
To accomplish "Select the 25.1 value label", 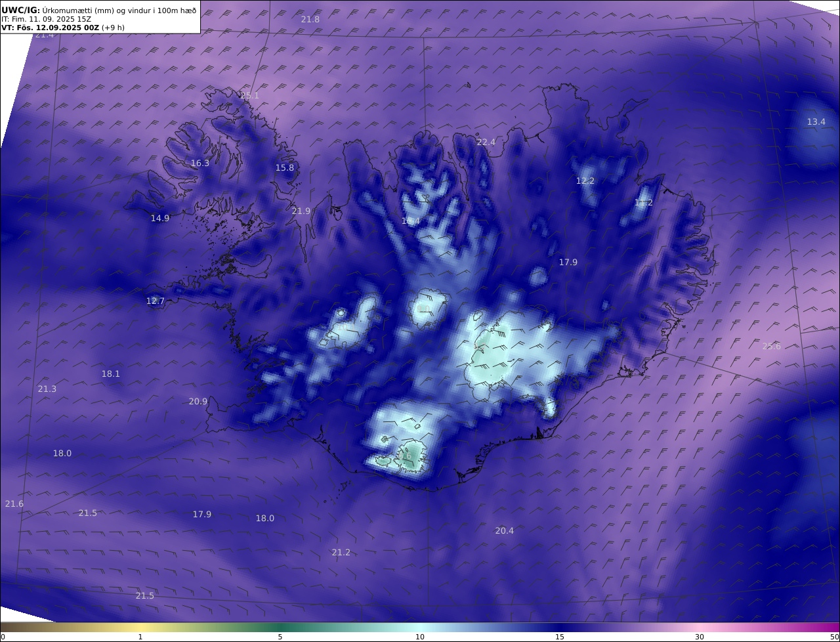I will [249, 95].
